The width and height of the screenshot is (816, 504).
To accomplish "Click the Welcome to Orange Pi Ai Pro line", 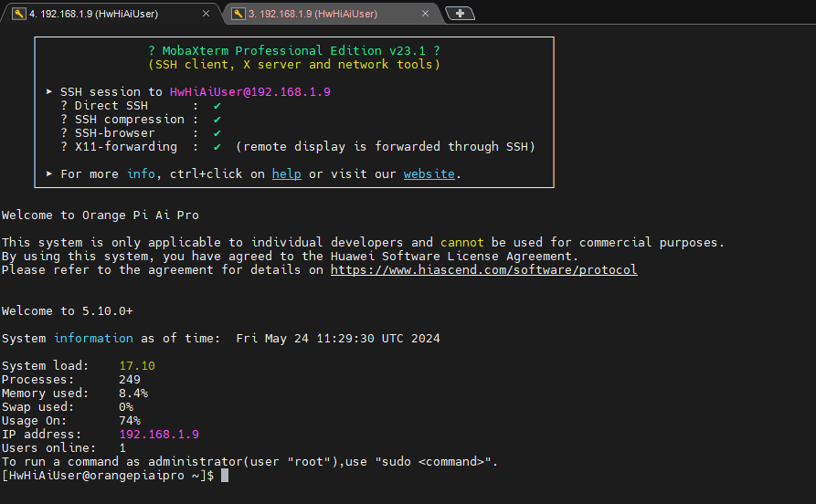I will click(100, 215).
